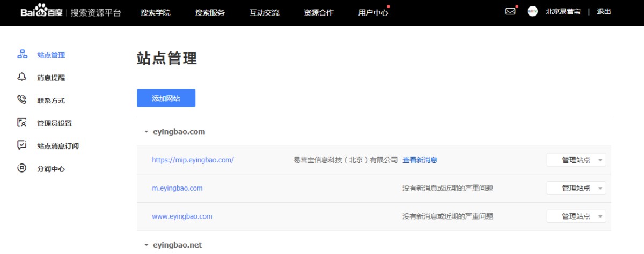Open 管理站点 dropdown for mip.eyingbao.com
Viewport: 644px width, 254px height.
coord(576,160)
